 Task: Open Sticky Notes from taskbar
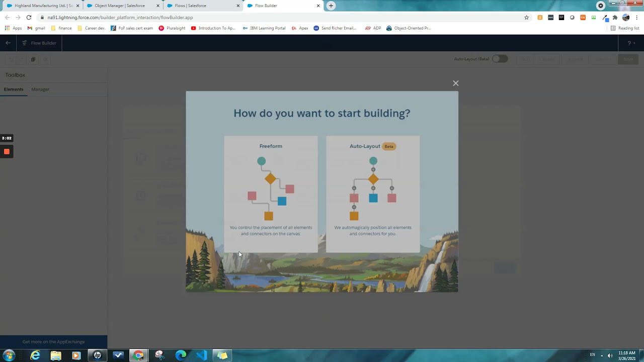(222, 355)
